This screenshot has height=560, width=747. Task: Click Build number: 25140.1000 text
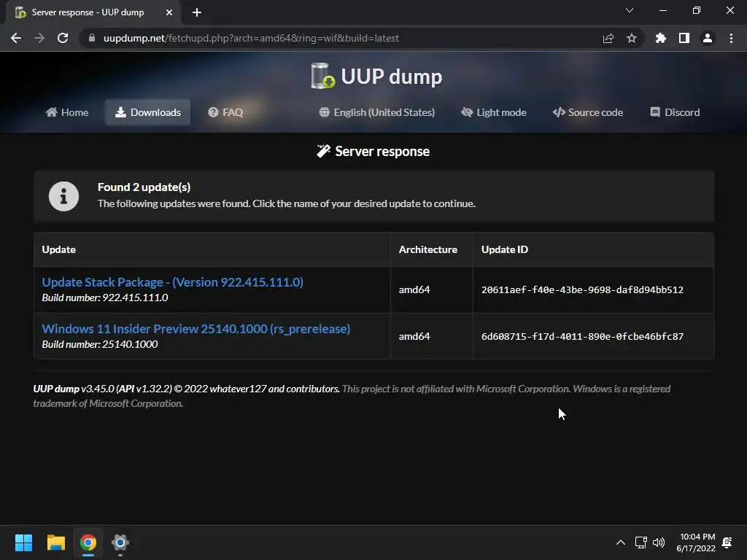pyautogui.click(x=99, y=344)
